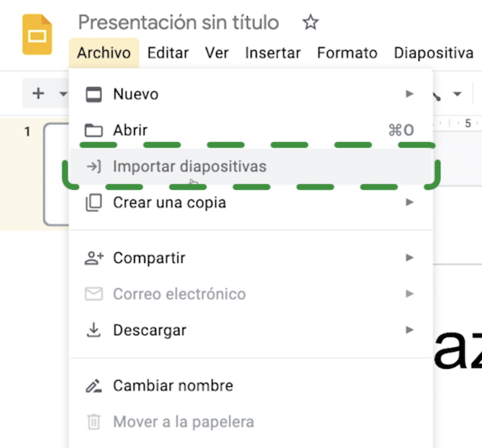Click the trash icon for Mover a la papelera
This screenshot has height=448, width=482.
(x=94, y=422)
